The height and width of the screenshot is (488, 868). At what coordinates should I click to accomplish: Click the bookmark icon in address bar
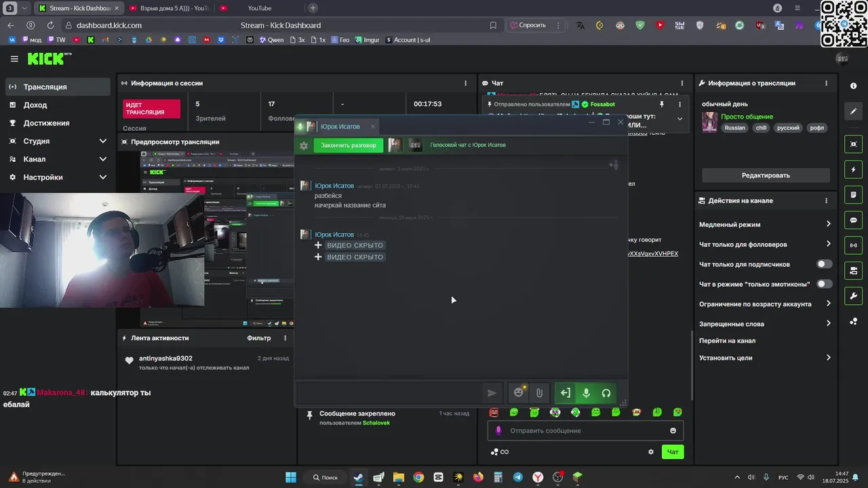tap(493, 25)
